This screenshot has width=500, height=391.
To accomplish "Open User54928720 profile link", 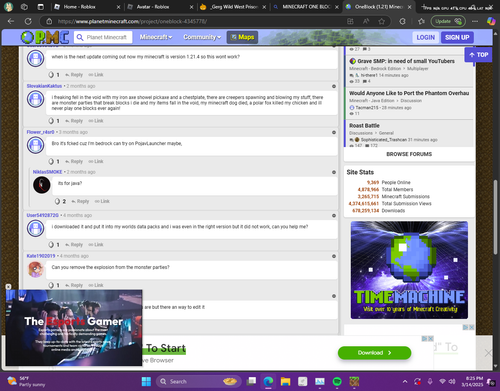I will [43, 215].
